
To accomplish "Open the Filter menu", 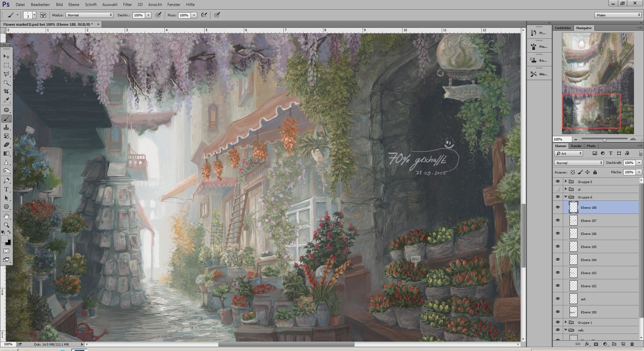I will (127, 4).
